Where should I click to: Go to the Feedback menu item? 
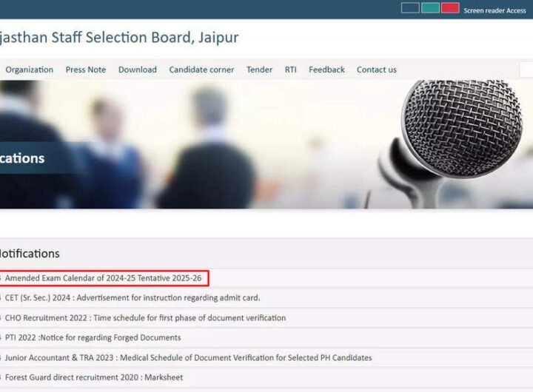click(x=326, y=70)
